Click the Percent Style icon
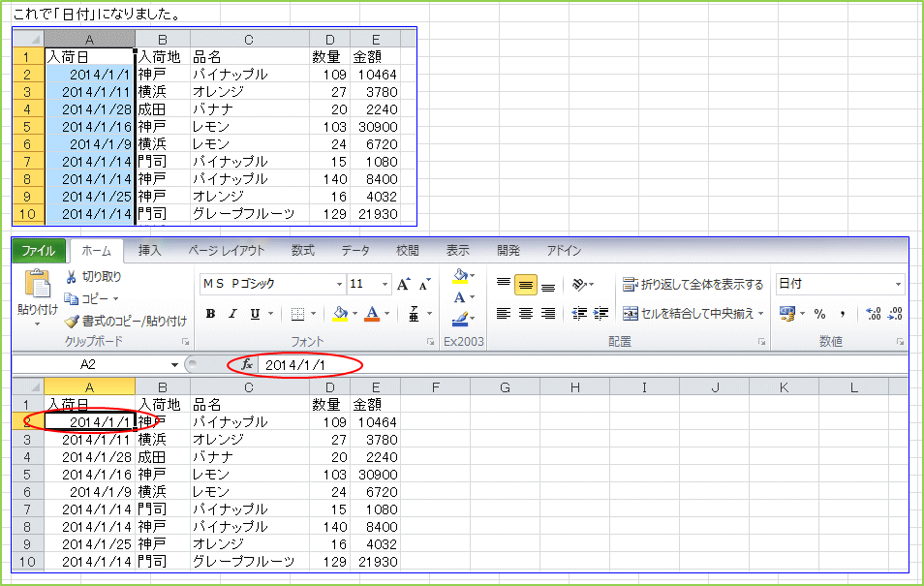924x586 pixels. 819,314
